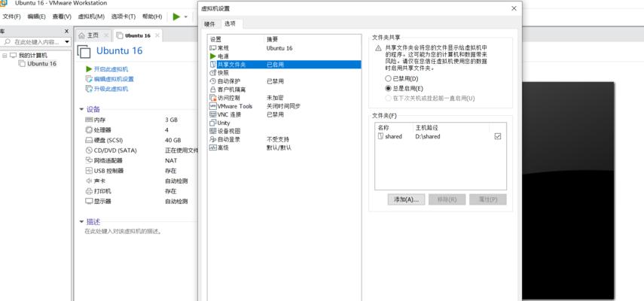Open the 选项卡(T) menu

pos(124,17)
